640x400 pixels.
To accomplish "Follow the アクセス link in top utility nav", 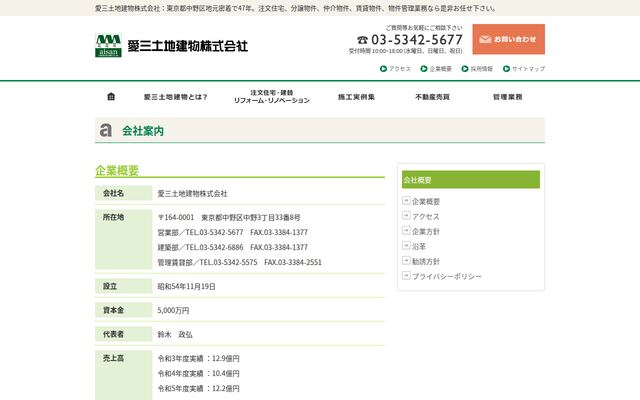I will [x=400, y=69].
